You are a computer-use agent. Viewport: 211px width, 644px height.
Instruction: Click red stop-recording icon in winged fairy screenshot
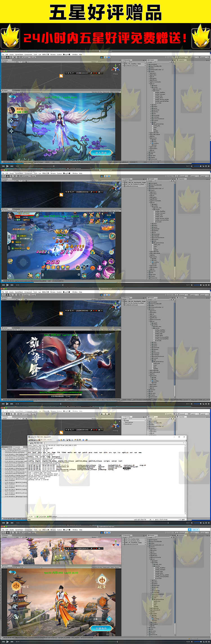coord(96,73)
